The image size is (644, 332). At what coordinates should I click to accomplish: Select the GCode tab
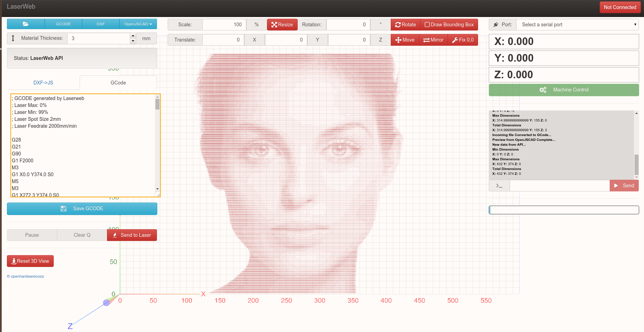click(x=118, y=83)
